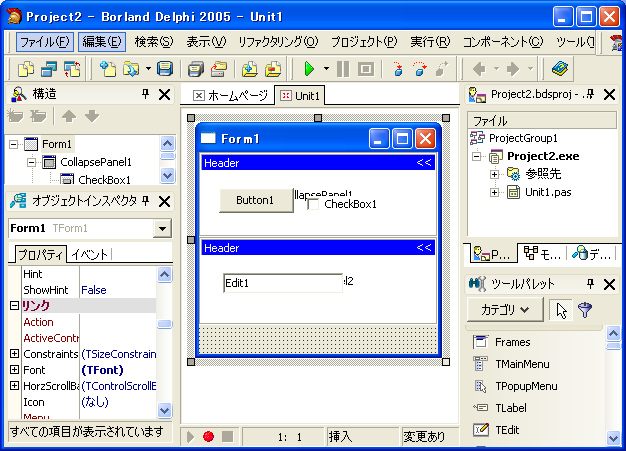Image resolution: width=626 pixels, height=451 pixels.
Task: Click the Save All toolbar icon
Action: (x=196, y=69)
